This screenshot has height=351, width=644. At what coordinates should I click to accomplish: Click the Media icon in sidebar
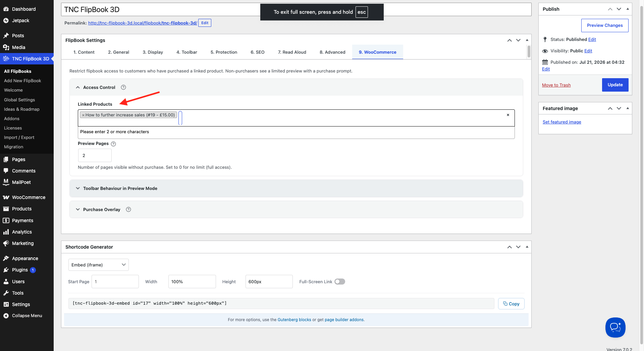(6, 47)
